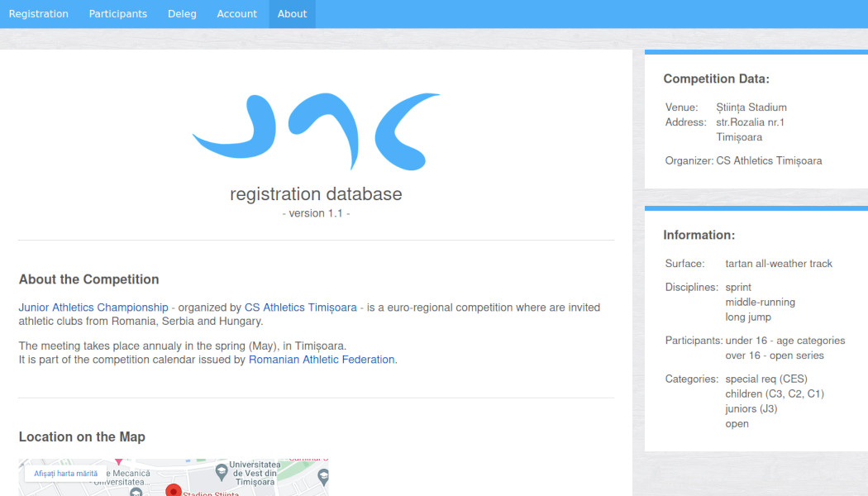Screen dimensions: 868x496
Task: Select the About tab in navbar
Action: [x=292, y=14]
